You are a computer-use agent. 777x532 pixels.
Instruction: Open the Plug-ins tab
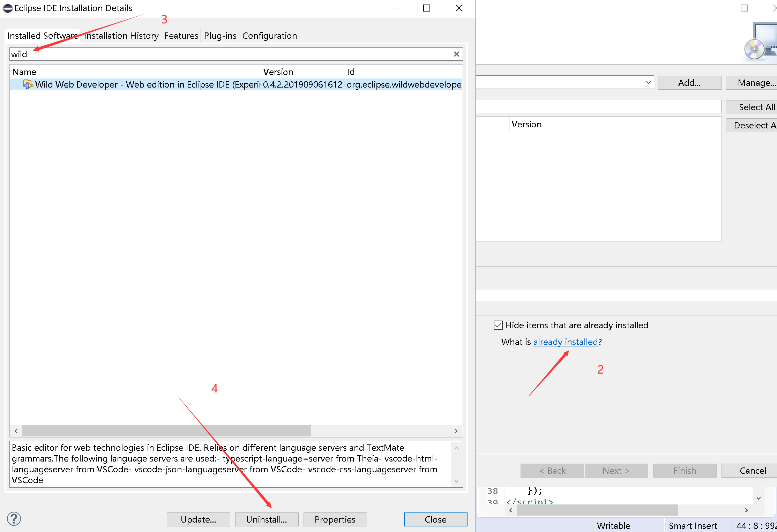[x=220, y=36]
